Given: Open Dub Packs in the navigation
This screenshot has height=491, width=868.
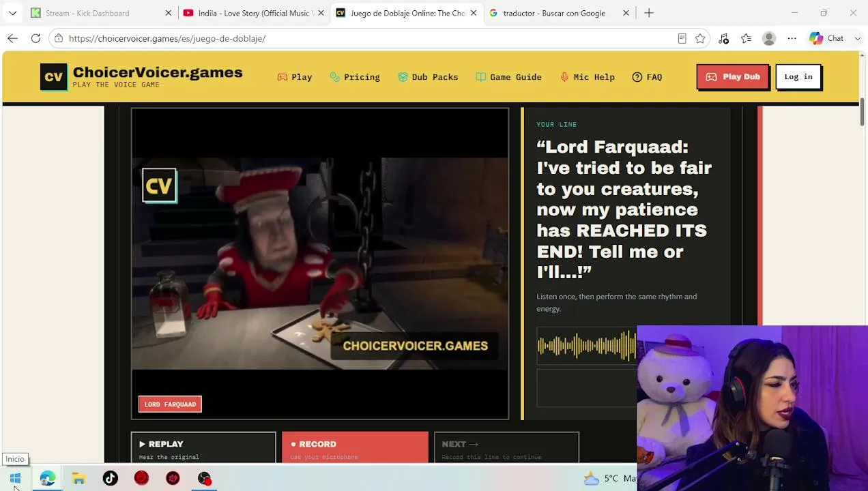Looking at the screenshot, I should pos(428,77).
